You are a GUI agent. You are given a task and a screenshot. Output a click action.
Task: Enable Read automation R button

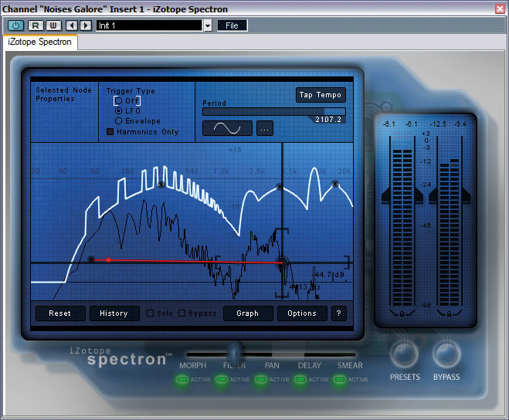(x=36, y=25)
